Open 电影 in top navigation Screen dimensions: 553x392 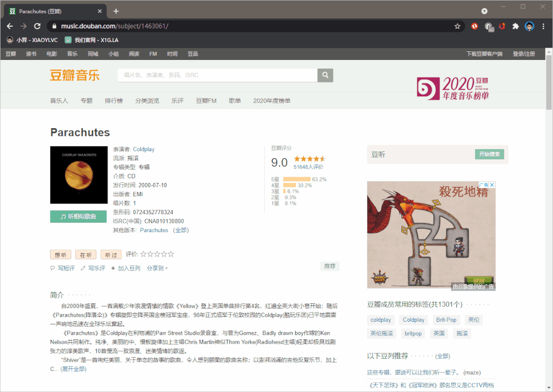tap(51, 54)
